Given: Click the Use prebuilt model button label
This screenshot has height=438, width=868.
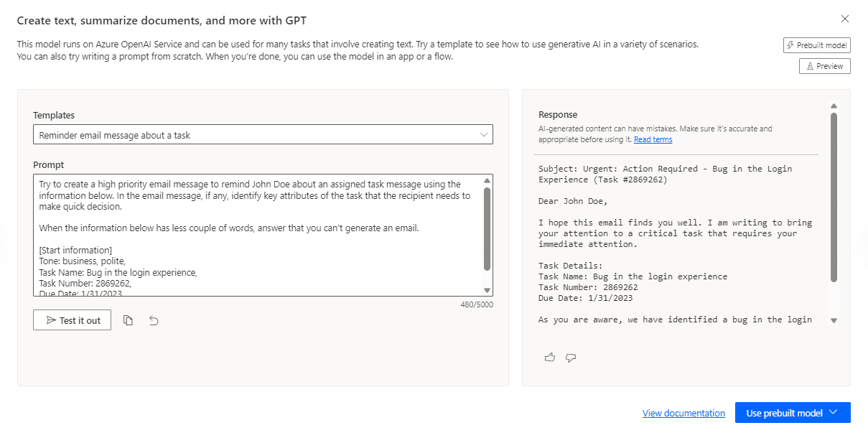Looking at the screenshot, I should tap(784, 413).
